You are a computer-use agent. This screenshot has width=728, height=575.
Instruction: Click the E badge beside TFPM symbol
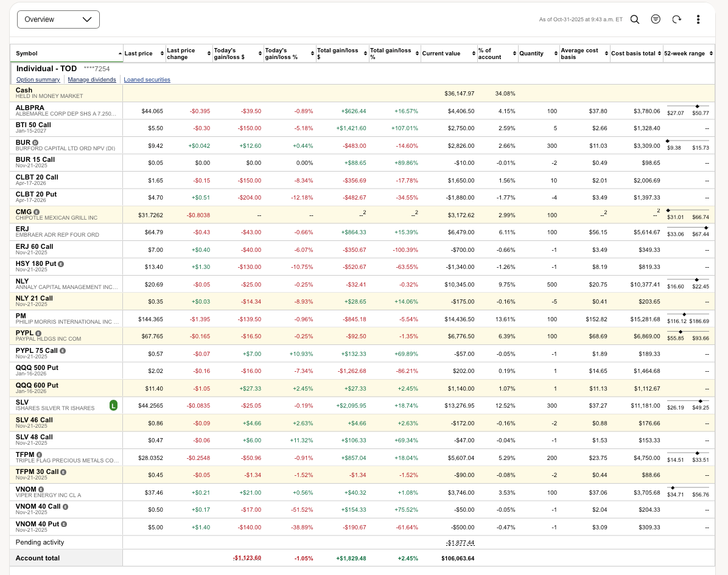(x=39, y=455)
